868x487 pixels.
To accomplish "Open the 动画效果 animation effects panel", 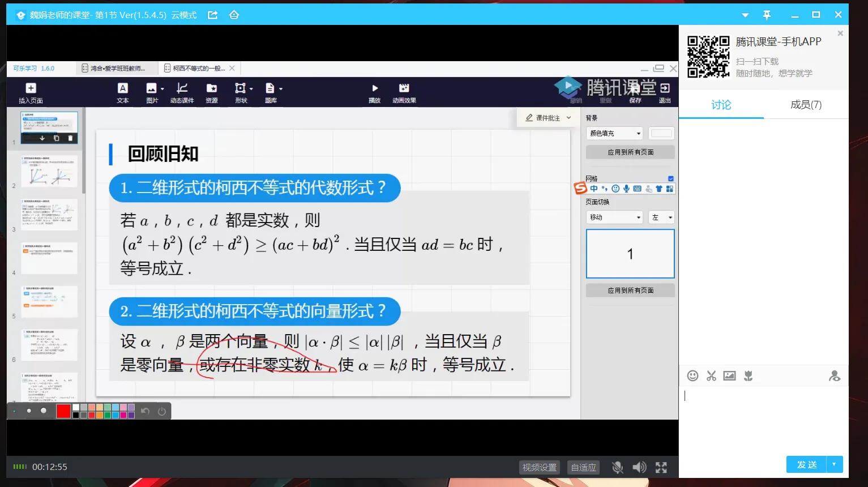I will pyautogui.click(x=404, y=92).
